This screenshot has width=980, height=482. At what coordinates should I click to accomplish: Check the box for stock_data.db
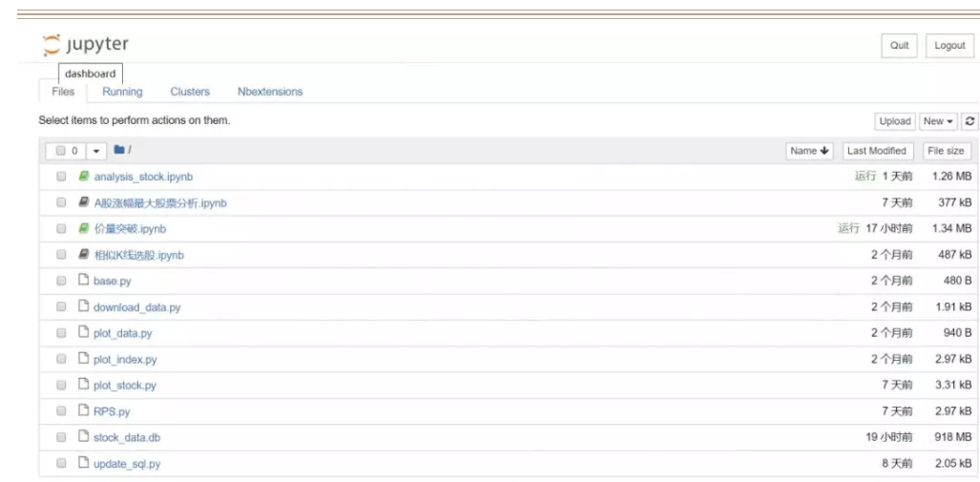61,437
